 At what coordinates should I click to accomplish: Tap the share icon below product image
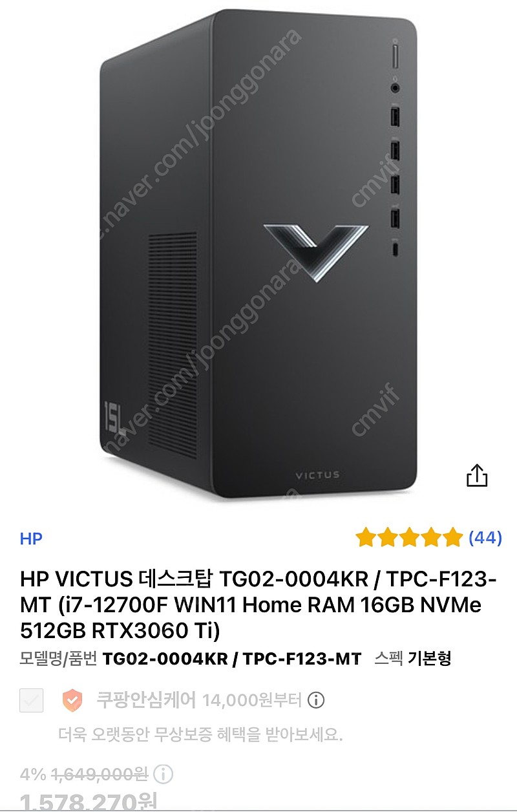click(x=476, y=476)
